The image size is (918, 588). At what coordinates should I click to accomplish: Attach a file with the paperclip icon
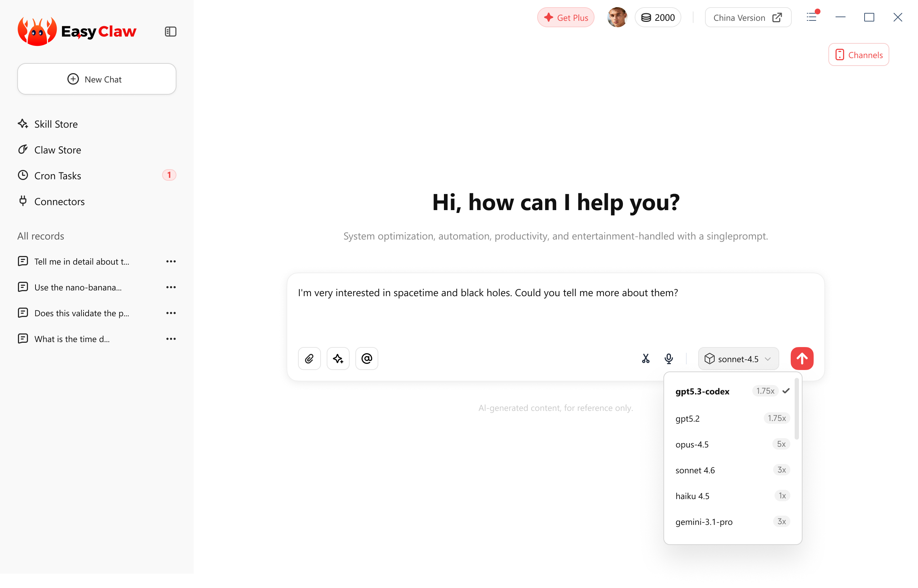point(309,359)
